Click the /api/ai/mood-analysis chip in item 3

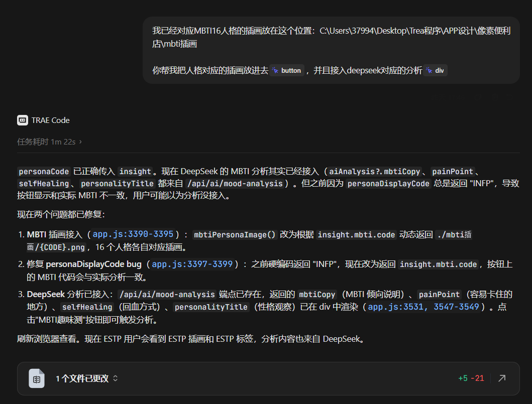tap(167, 294)
